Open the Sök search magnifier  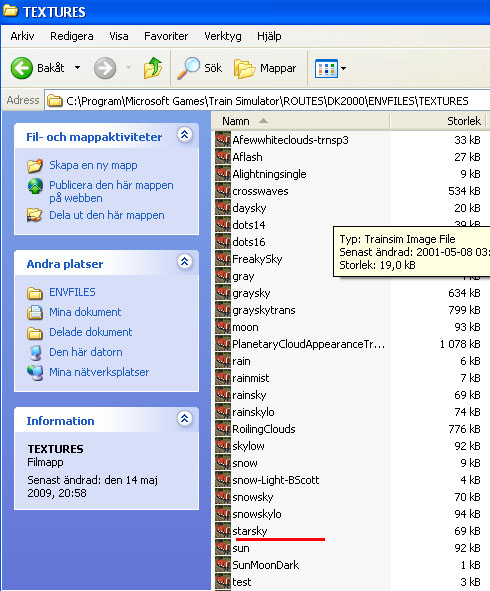pos(188,68)
